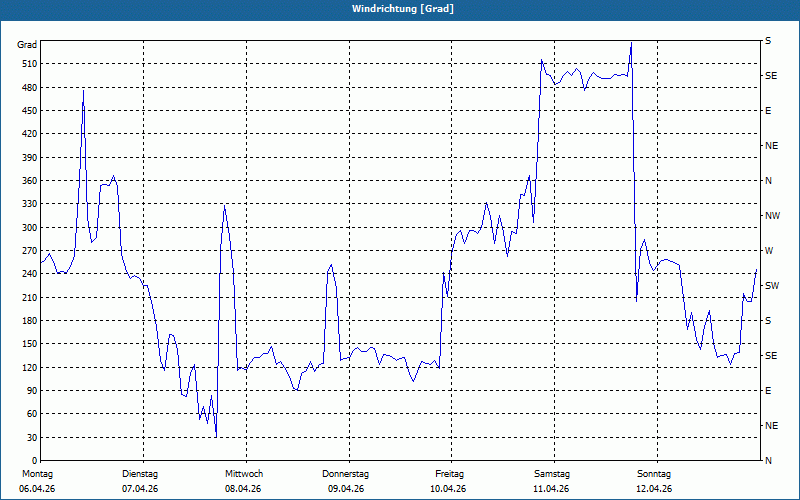Click the 360 tick on the left axis
Screen dimensions: 800x500
(27, 181)
